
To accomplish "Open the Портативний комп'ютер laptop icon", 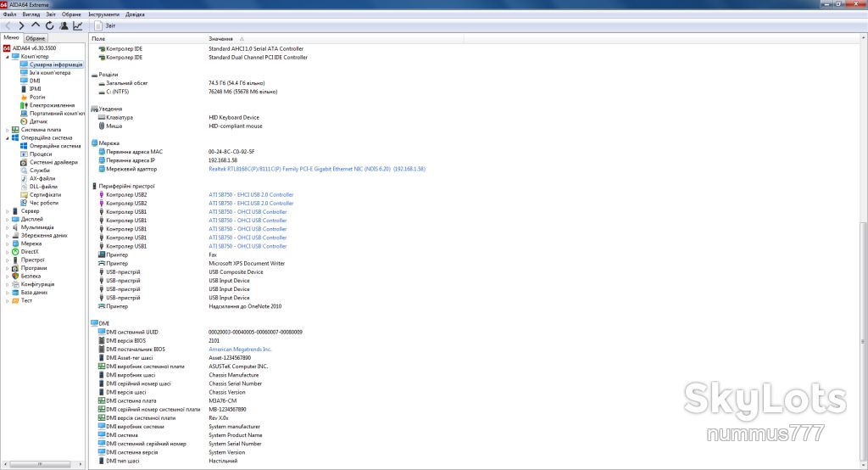I will tap(24, 113).
